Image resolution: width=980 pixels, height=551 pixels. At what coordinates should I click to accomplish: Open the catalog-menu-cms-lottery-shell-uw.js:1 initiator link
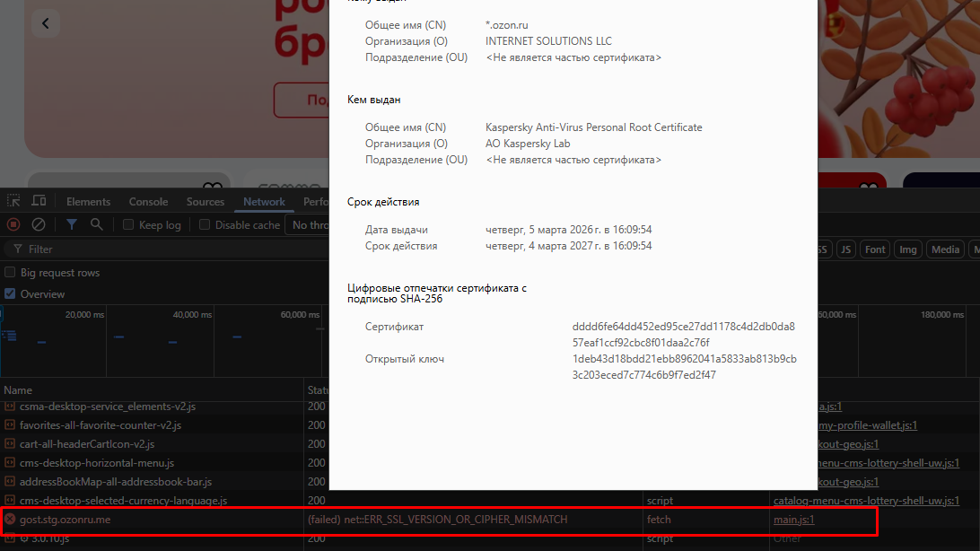coord(866,501)
